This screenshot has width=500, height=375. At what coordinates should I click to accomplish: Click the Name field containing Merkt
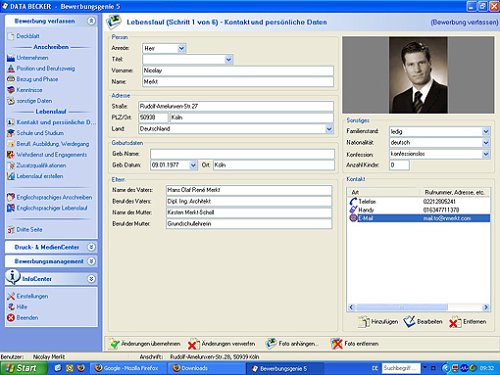click(238, 82)
